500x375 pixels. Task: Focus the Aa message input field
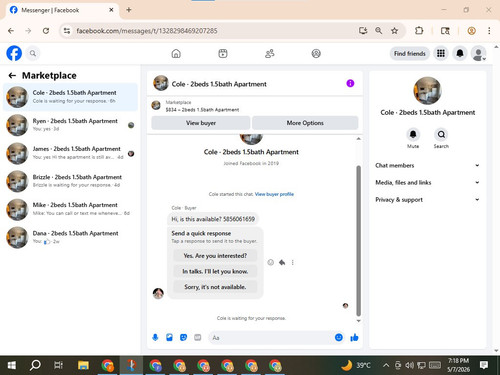272,338
